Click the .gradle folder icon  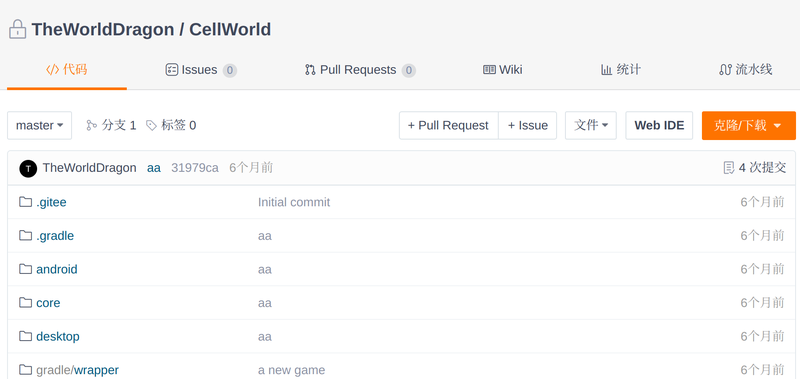[x=26, y=236]
